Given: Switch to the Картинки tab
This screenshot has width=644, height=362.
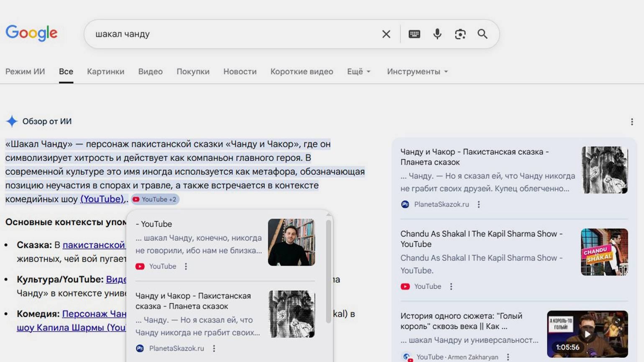Looking at the screenshot, I should 105,71.
